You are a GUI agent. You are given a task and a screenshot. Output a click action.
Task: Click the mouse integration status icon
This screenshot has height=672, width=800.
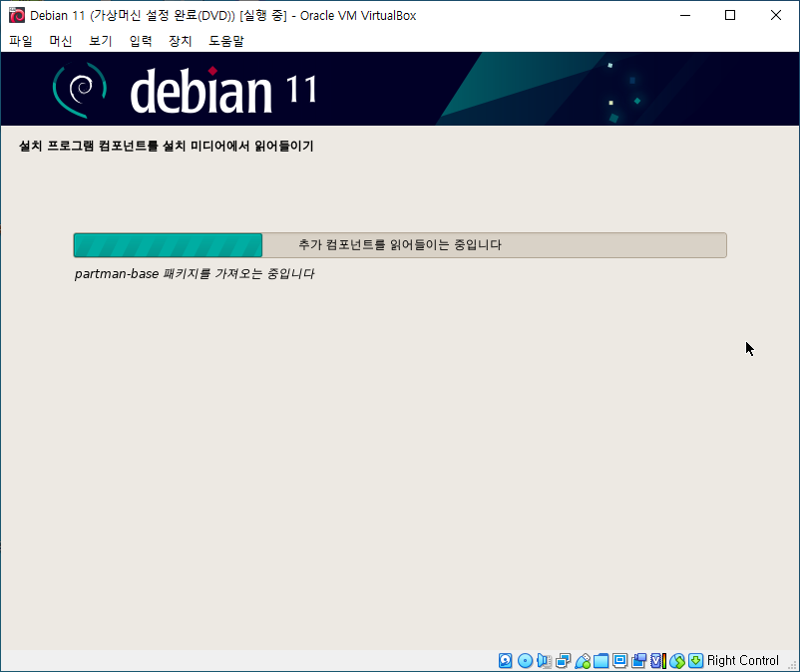(677, 661)
